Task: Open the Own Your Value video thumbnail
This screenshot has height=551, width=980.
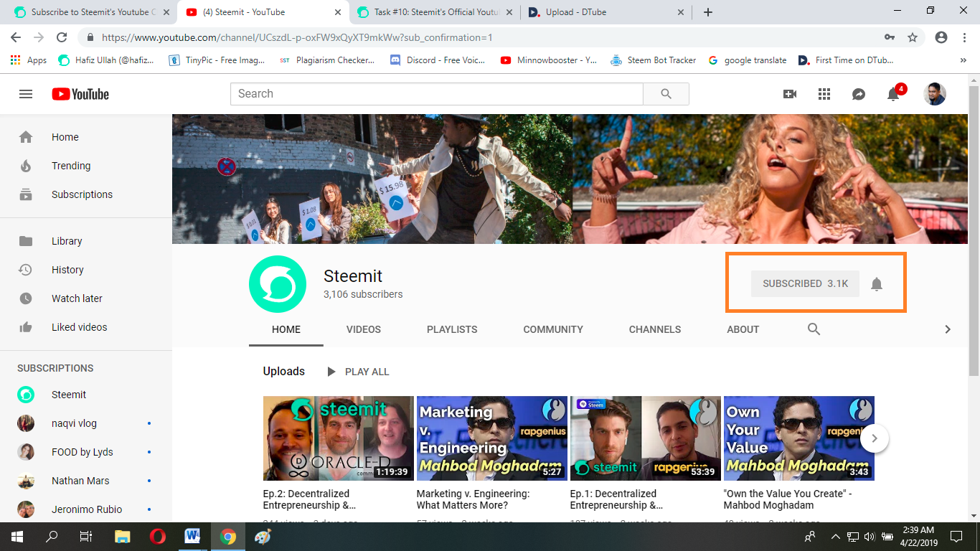Action: (799, 438)
